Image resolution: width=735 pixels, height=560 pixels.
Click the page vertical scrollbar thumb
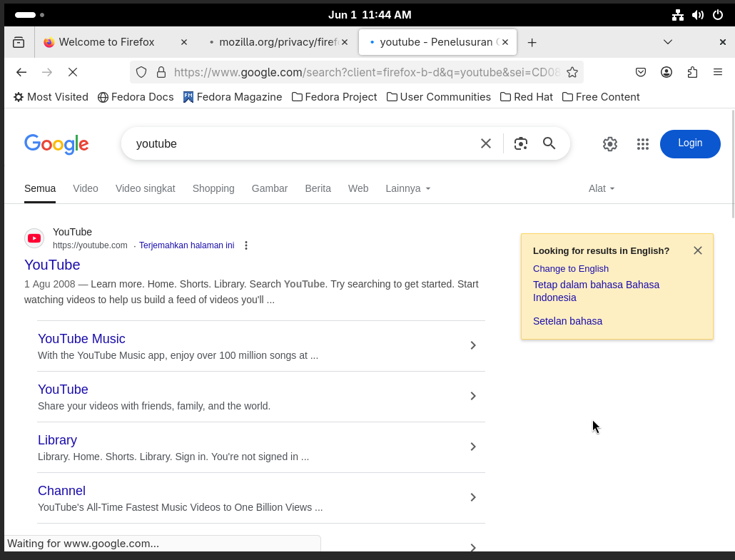click(733, 164)
